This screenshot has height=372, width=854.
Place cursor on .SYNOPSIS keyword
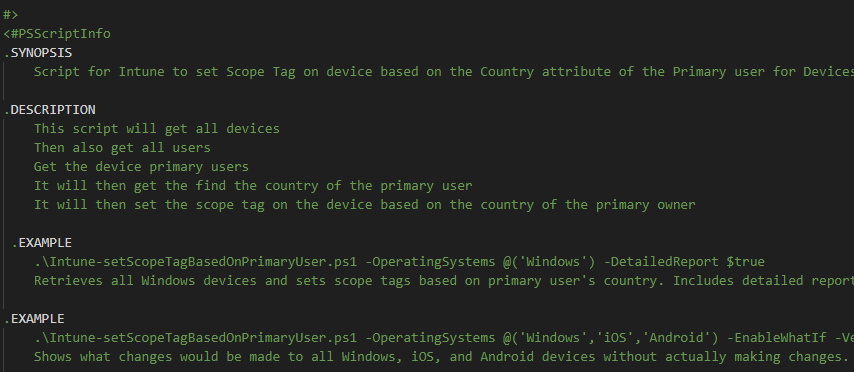click(x=38, y=53)
